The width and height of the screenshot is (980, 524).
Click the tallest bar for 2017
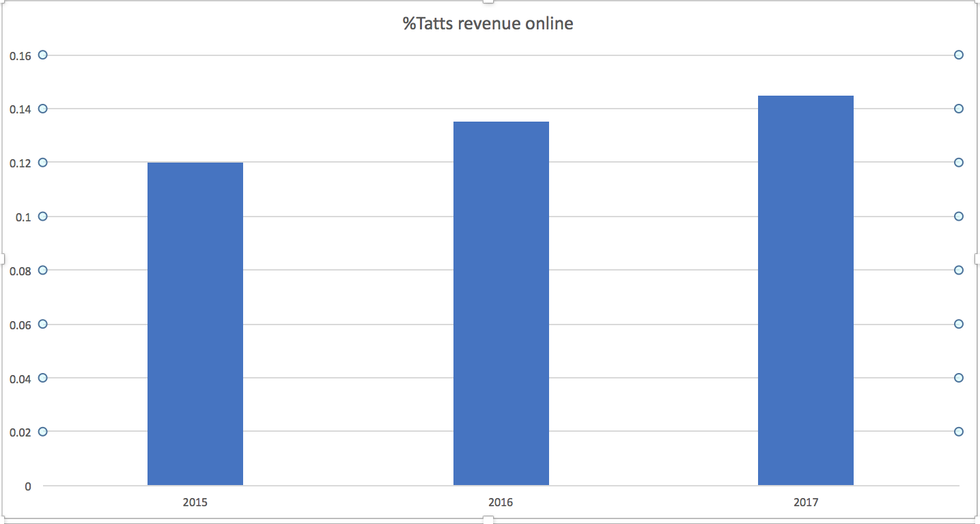(805, 290)
